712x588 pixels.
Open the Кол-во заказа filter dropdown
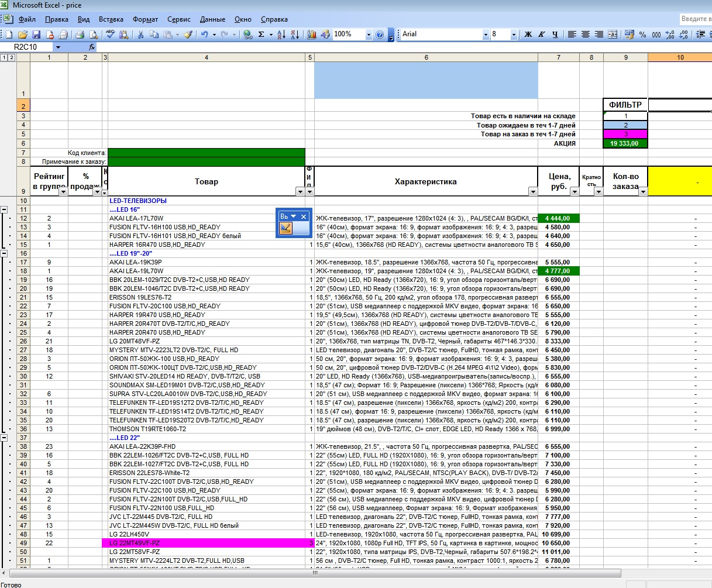(x=643, y=192)
